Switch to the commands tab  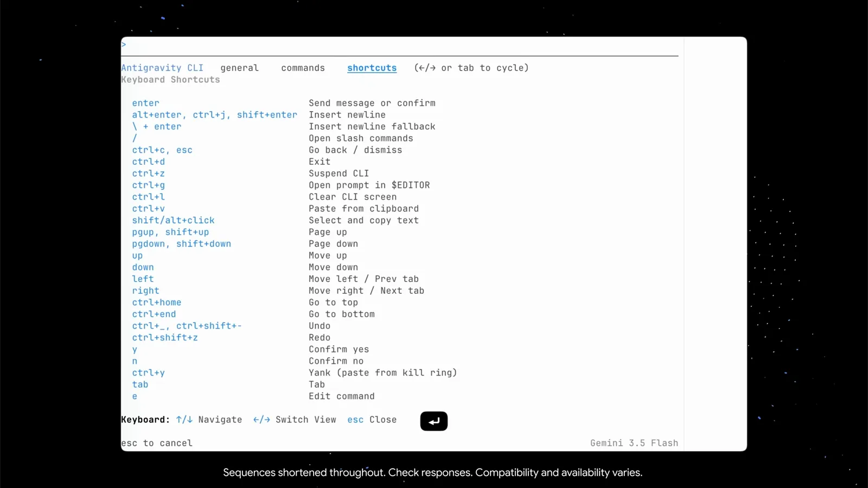[x=303, y=68]
